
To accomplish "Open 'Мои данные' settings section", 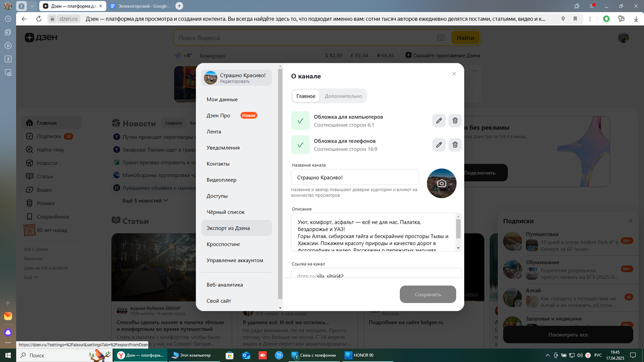I will (x=237, y=99).
